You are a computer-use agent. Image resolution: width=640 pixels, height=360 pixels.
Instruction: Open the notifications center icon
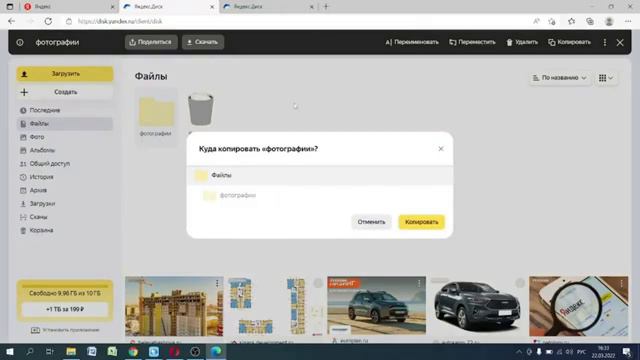point(627,351)
